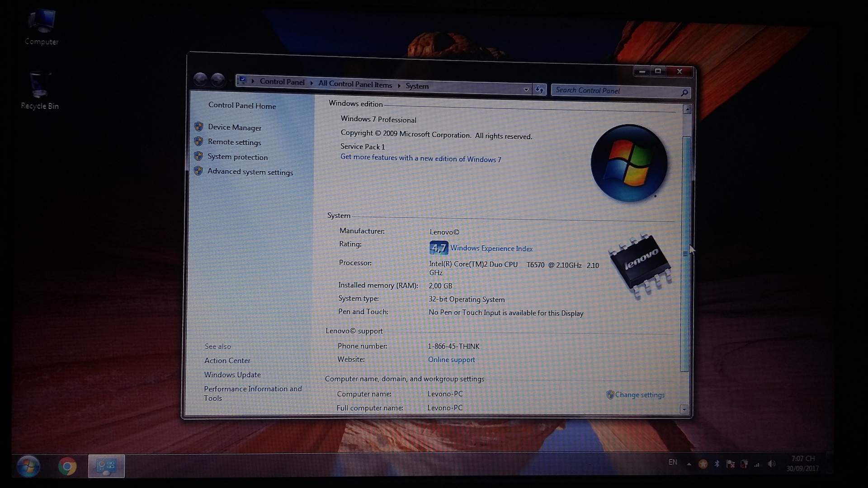
Task: Click Get more features with new edition link
Action: coord(420,158)
